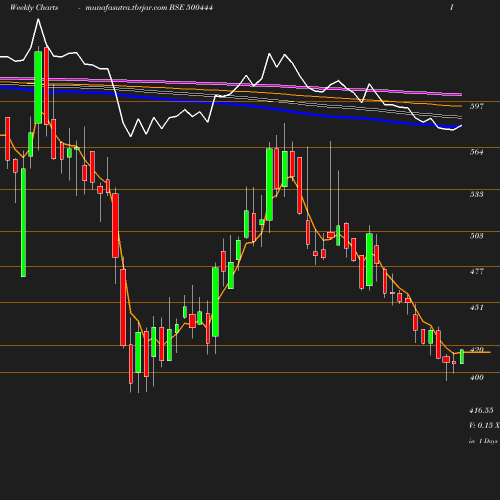Click the 416.55 closing price value

[x=481, y=410]
